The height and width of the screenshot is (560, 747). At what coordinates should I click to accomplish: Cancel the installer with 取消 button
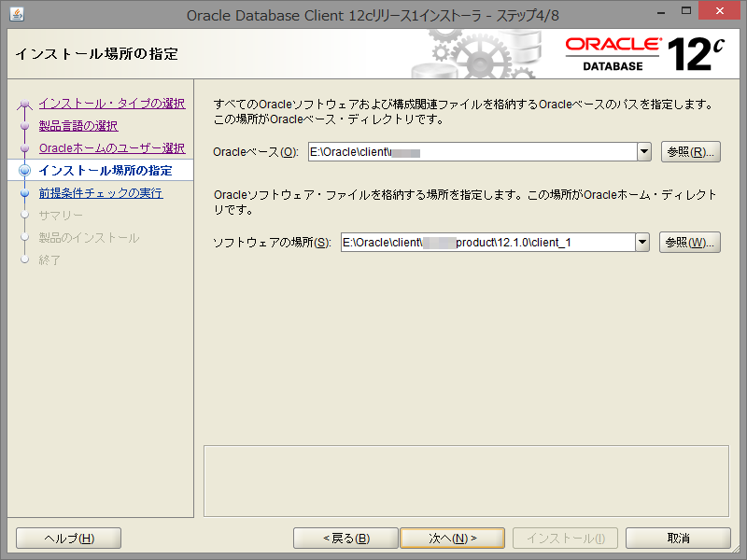[679, 539]
